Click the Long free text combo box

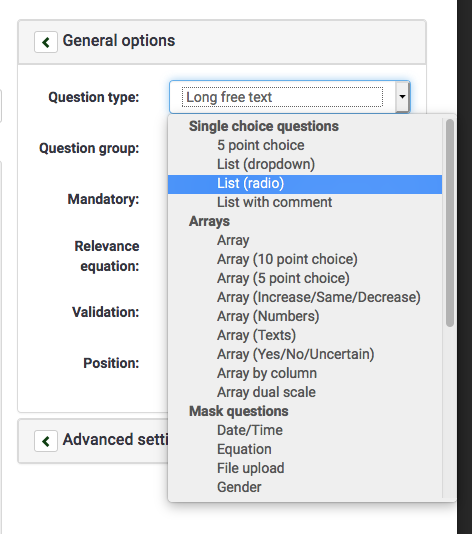(289, 97)
